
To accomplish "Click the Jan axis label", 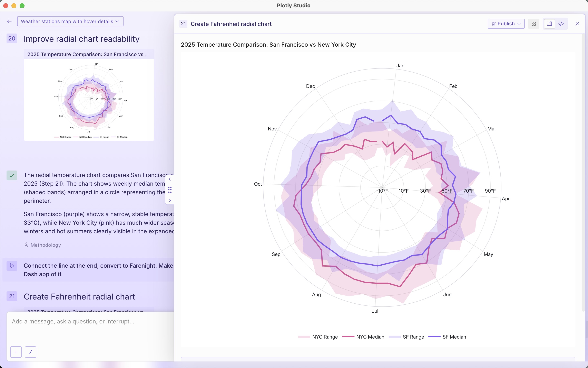I will coord(400,65).
